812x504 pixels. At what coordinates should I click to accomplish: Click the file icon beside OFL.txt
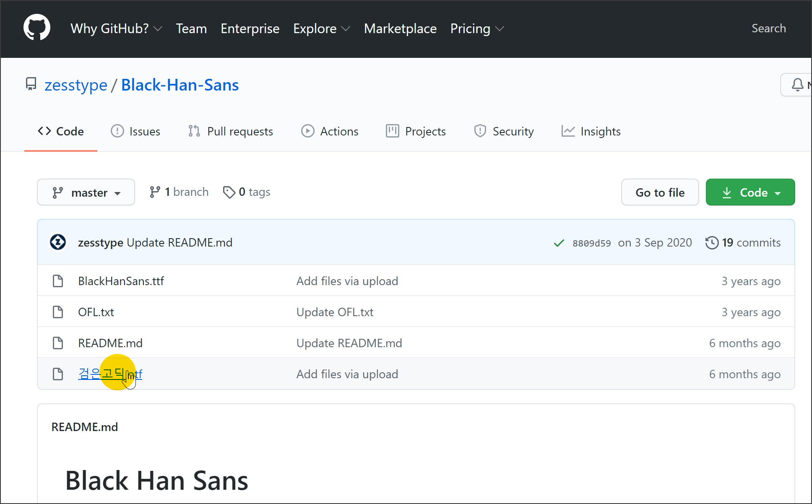click(x=58, y=312)
